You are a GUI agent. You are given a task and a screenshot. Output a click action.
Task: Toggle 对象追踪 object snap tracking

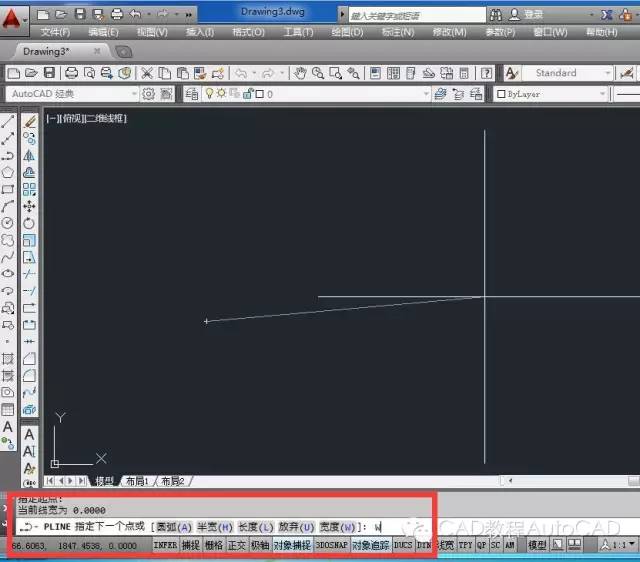(x=371, y=545)
